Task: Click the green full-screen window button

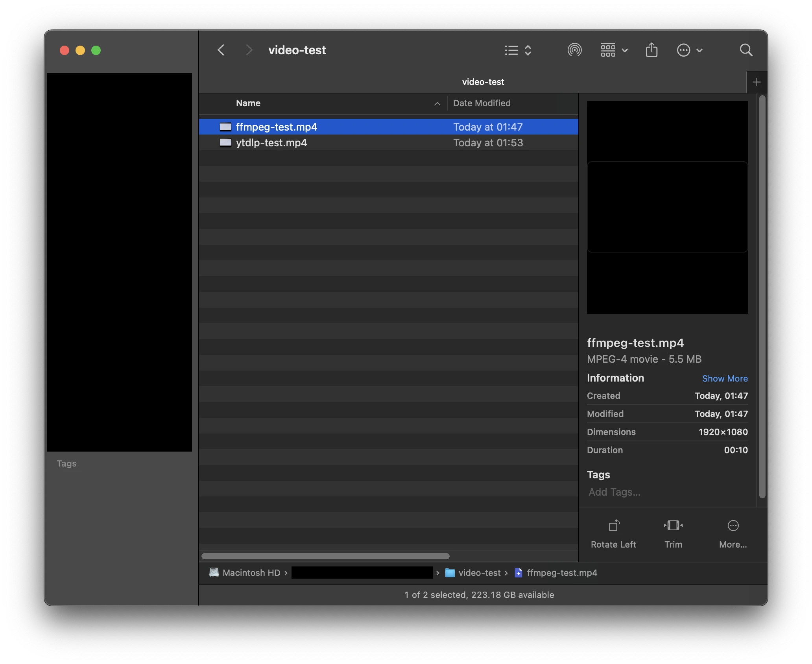Action: coord(96,50)
